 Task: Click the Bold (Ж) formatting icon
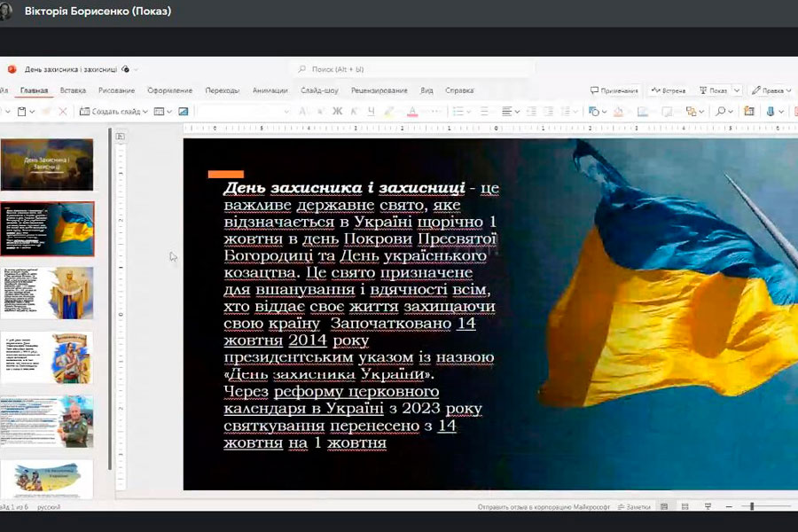337,112
